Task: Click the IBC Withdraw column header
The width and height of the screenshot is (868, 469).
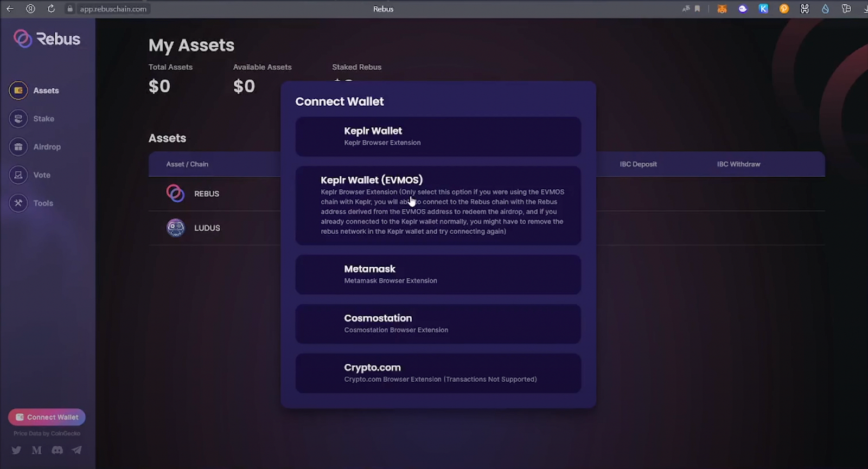Action: [x=738, y=164]
